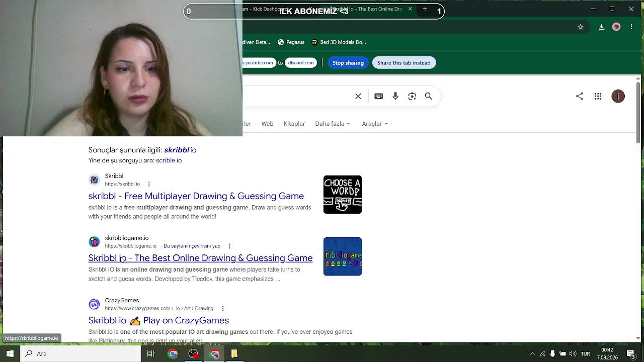The width and height of the screenshot is (644, 362).
Task: Share the results page via share icon
Action: point(580,96)
